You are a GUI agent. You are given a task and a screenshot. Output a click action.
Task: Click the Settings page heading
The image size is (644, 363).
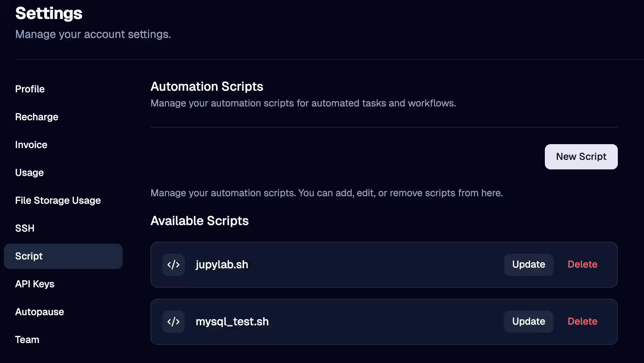[48, 13]
